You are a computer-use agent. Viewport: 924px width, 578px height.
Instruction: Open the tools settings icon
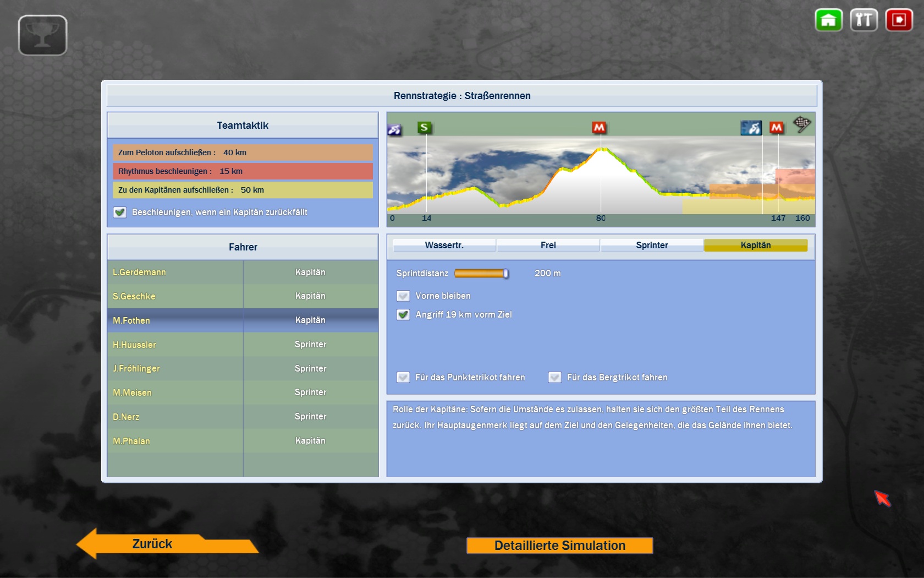pyautogui.click(x=864, y=20)
